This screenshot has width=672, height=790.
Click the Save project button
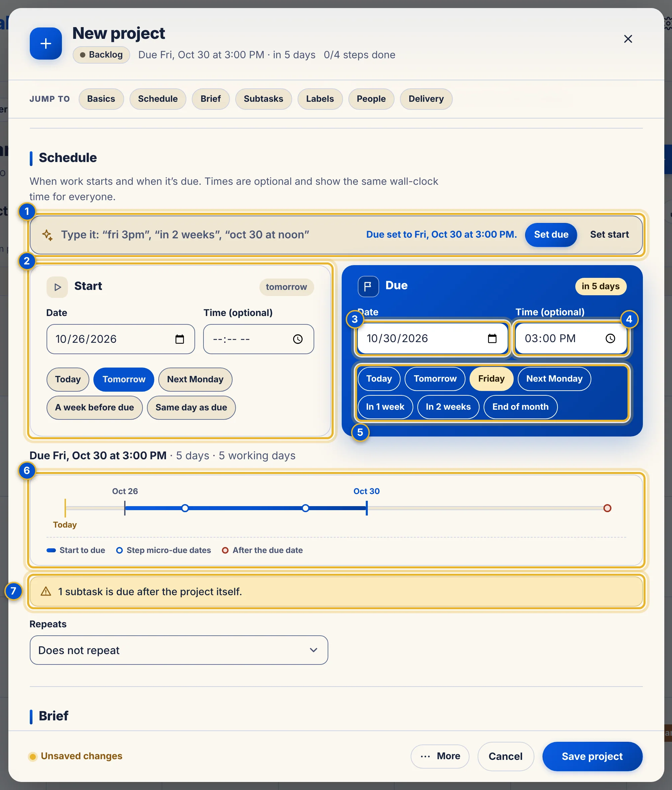[592, 757]
